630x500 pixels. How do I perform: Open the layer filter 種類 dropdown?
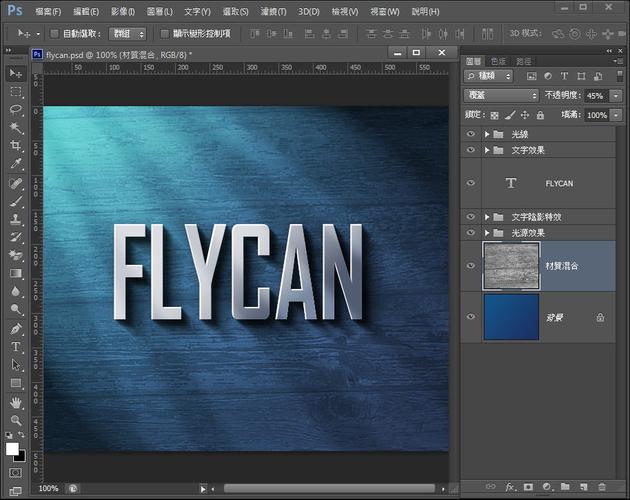(489, 76)
